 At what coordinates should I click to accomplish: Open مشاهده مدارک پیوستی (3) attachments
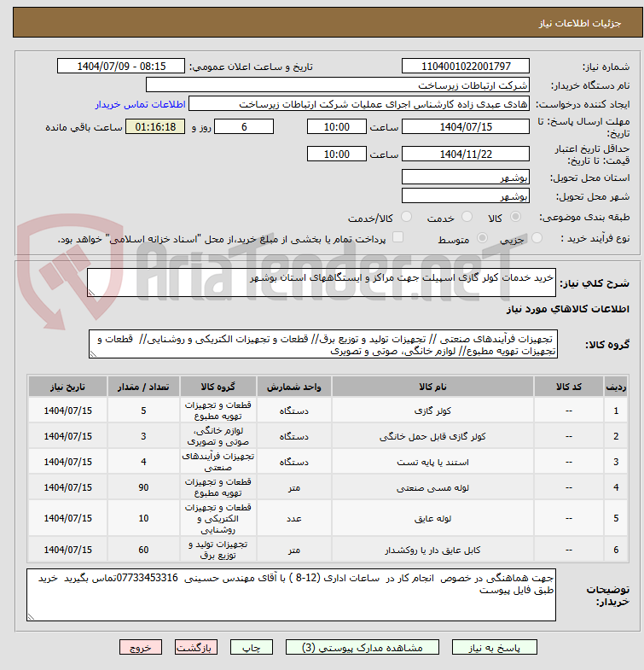tap(363, 647)
